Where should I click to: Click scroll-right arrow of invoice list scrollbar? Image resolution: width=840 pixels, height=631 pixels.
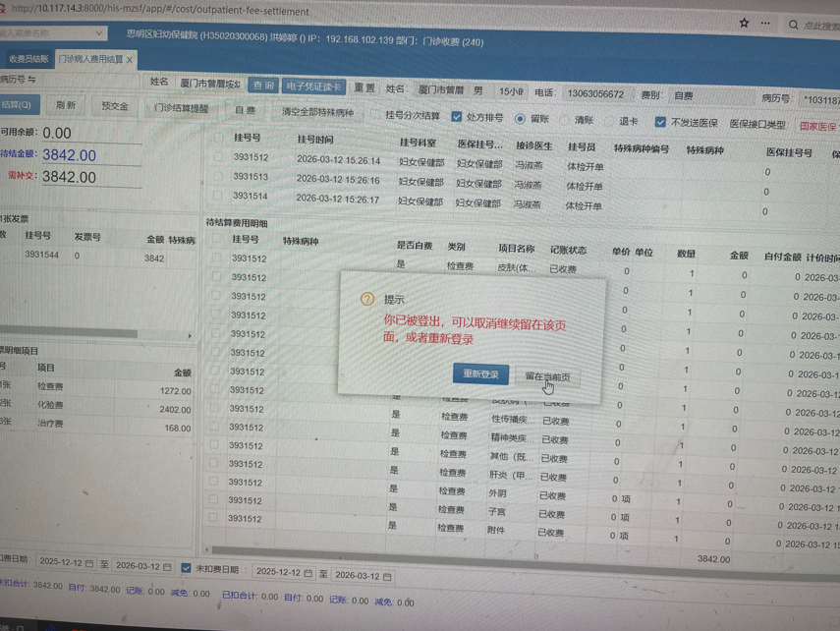click(x=190, y=335)
